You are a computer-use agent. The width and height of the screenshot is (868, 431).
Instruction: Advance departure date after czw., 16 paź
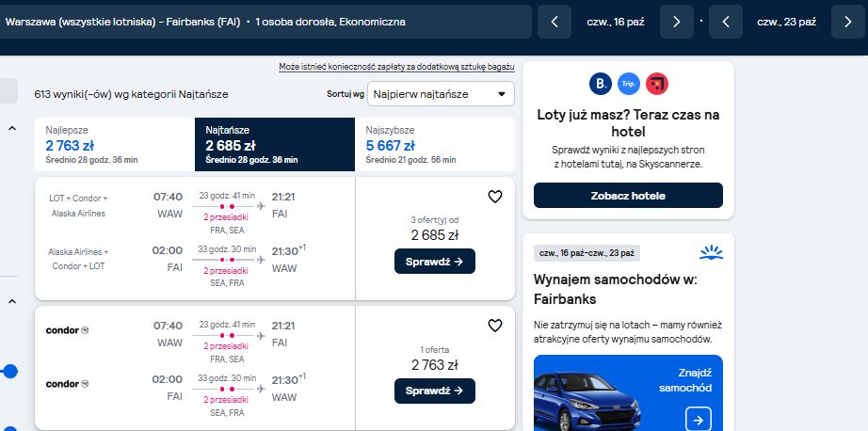point(677,22)
